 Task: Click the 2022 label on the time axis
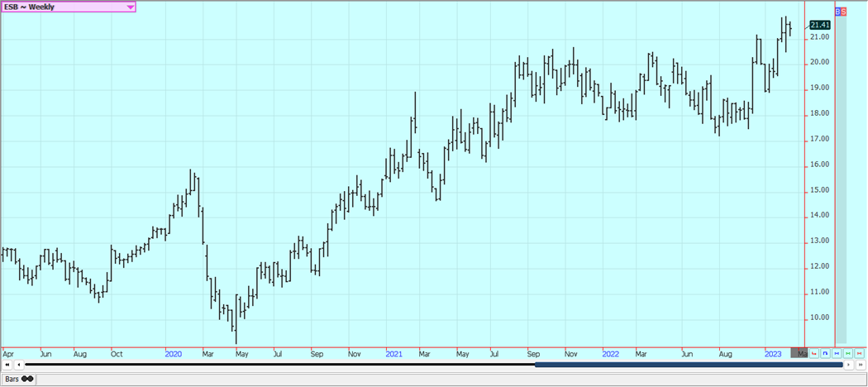610,354
